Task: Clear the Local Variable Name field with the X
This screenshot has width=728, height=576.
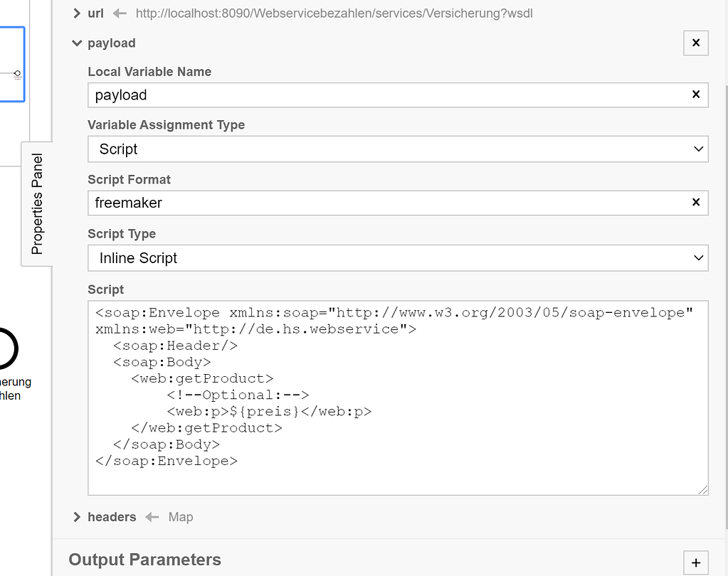Action: pyautogui.click(x=695, y=95)
